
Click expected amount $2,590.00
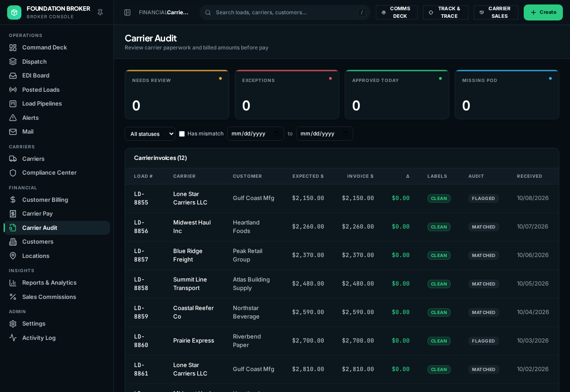point(308,312)
